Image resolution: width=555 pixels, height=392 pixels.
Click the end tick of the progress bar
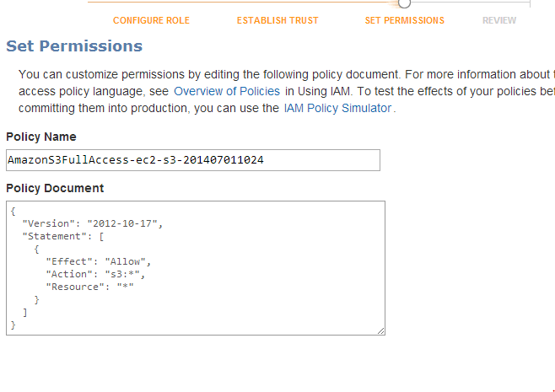pos(530,3)
